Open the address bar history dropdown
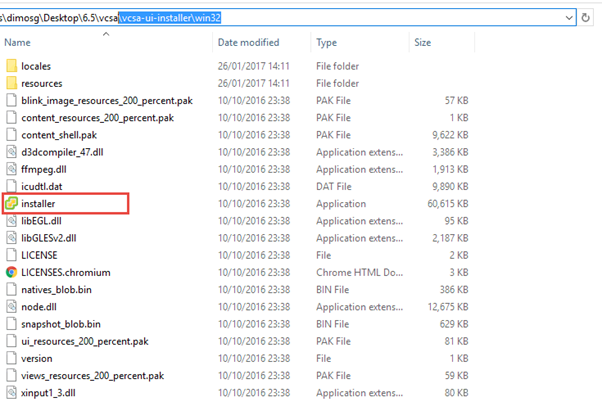 569,18
